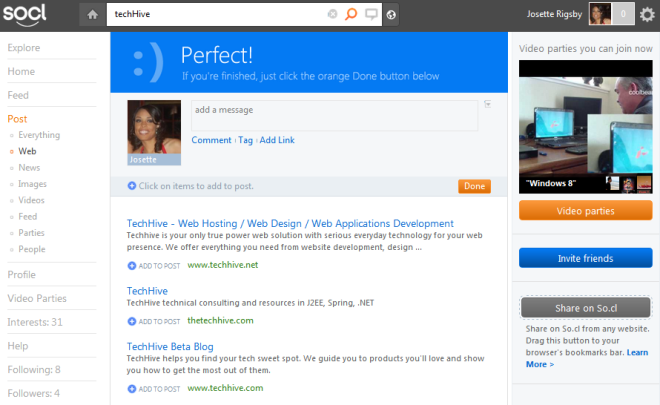
Task: Choose News filter under Post
Action: click(29, 168)
